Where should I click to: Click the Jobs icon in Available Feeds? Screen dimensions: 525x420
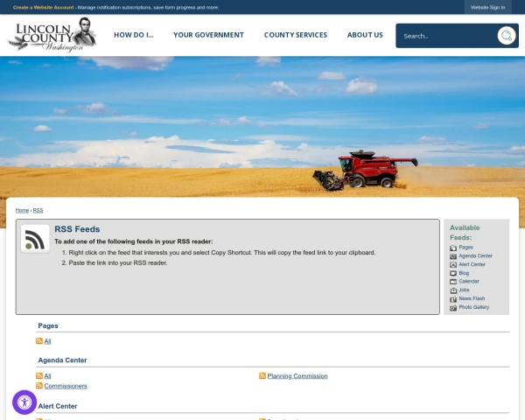(453, 290)
